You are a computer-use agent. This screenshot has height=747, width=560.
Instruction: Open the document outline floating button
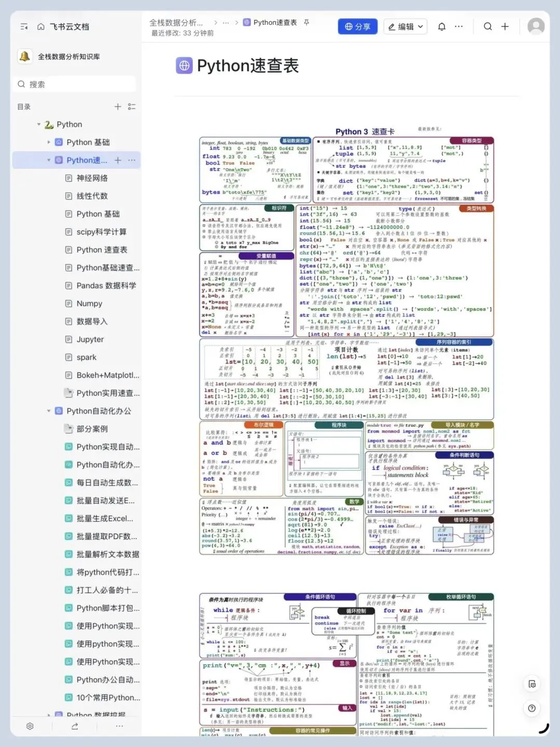click(x=532, y=684)
